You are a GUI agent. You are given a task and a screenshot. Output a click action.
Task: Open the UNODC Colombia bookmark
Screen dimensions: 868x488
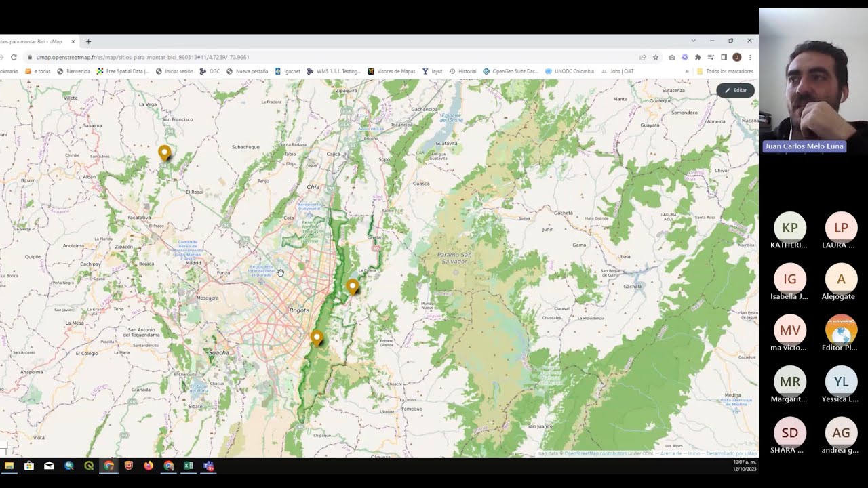click(569, 71)
